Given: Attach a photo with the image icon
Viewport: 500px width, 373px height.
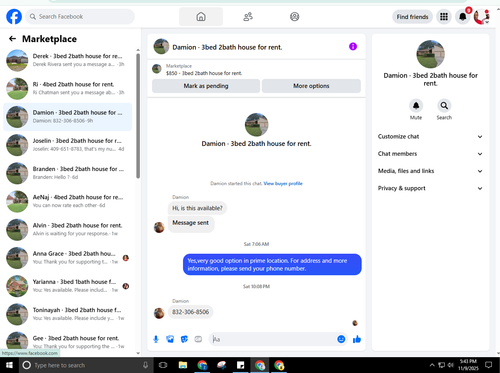Looking at the screenshot, I should tap(170, 339).
